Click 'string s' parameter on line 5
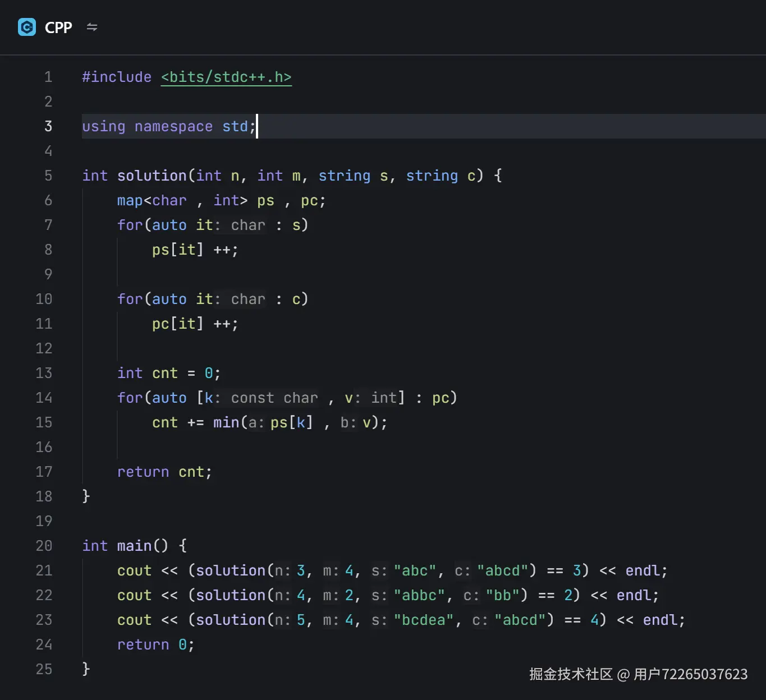Image resolution: width=766 pixels, height=700 pixels. point(354,176)
